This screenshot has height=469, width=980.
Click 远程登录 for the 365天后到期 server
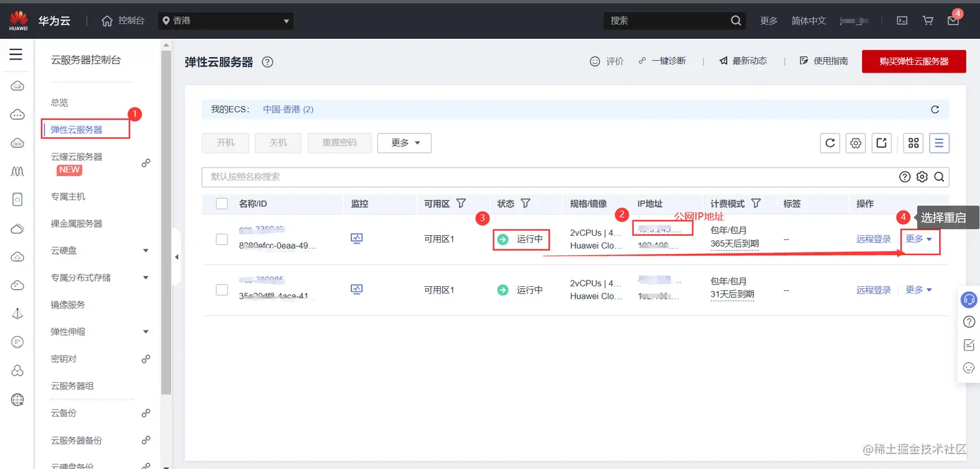point(874,239)
